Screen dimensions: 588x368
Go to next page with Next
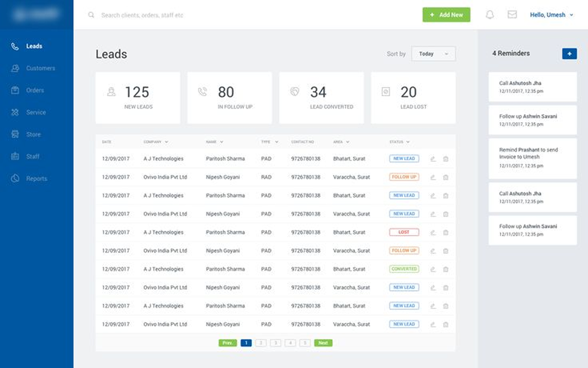coord(323,343)
